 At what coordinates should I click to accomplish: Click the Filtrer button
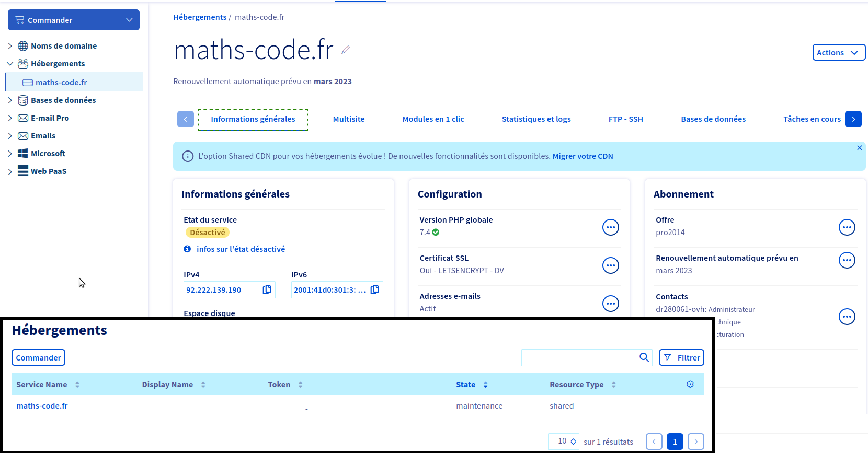pyautogui.click(x=681, y=357)
